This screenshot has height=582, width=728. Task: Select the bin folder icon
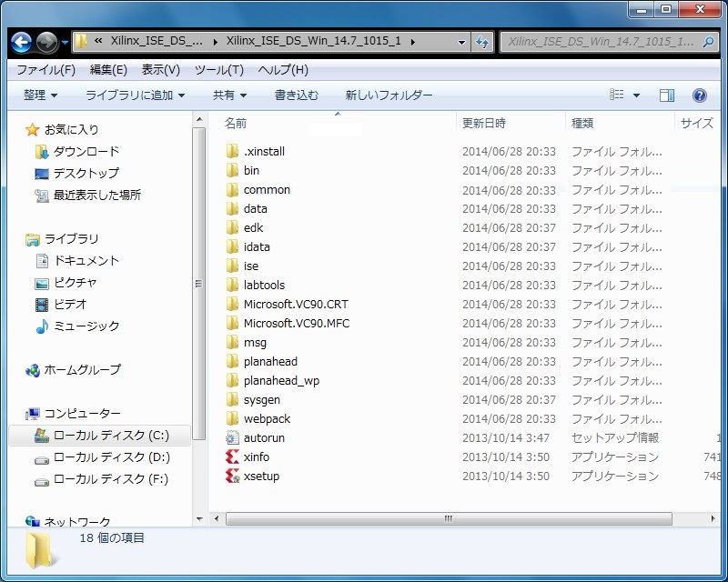coord(232,170)
